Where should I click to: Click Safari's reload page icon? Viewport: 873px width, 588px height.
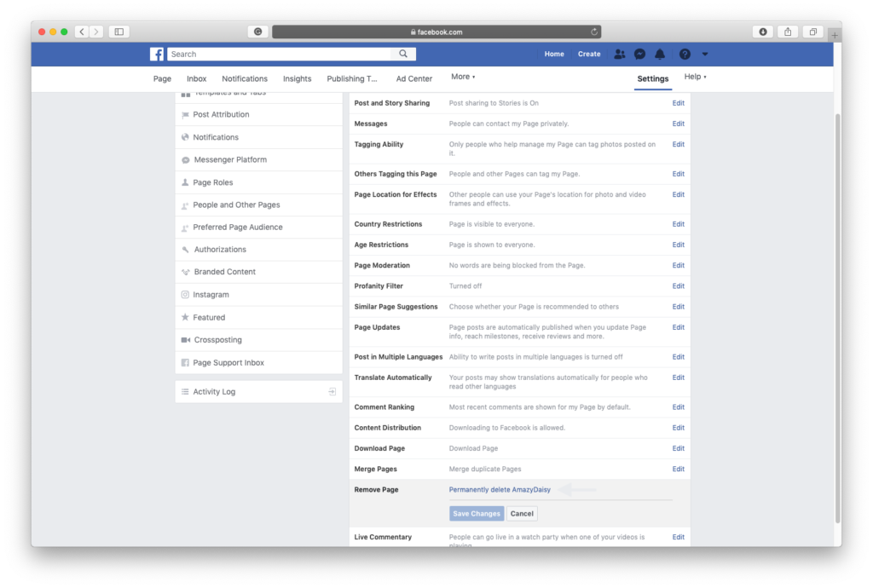pyautogui.click(x=594, y=32)
